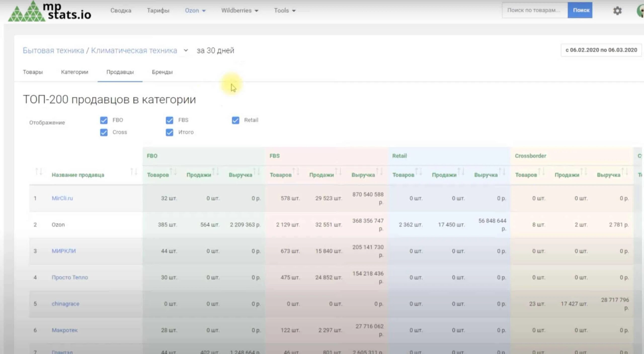Click the mpstats.io logo
The image size is (644, 354).
(50, 11)
